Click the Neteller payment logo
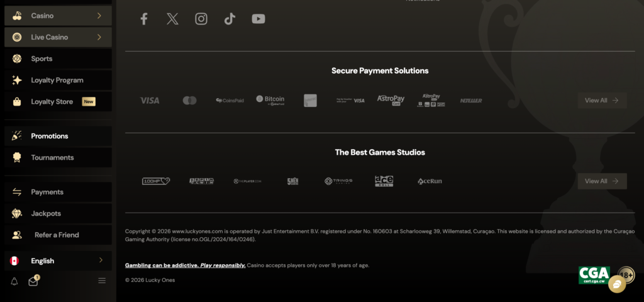This screenshot has width=644, height=302. tap(471, 100)
